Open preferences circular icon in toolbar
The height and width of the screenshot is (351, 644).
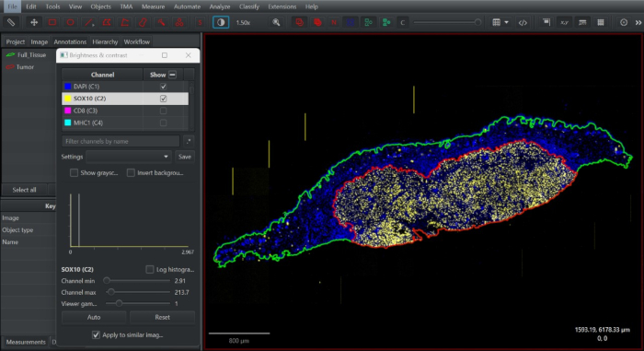[624, 22]
